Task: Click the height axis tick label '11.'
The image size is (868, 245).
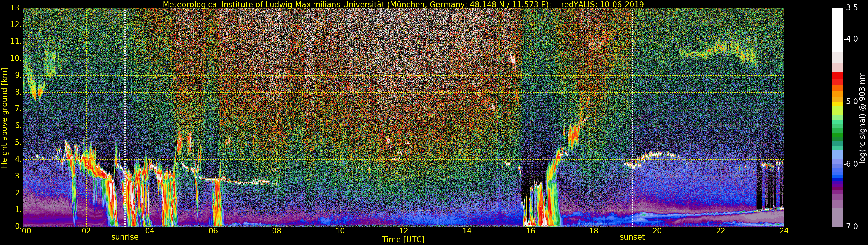Action: pyautogui.click(x=16, y=42)
